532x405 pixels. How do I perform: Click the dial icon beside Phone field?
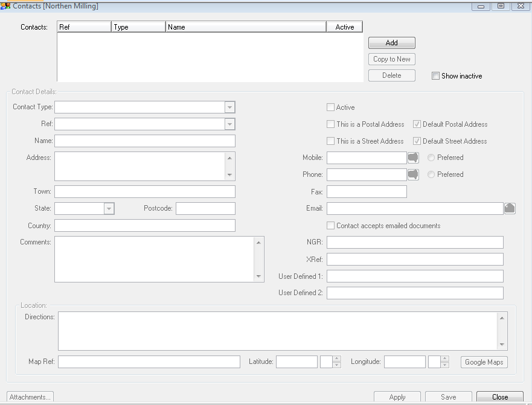pos(413,174)
